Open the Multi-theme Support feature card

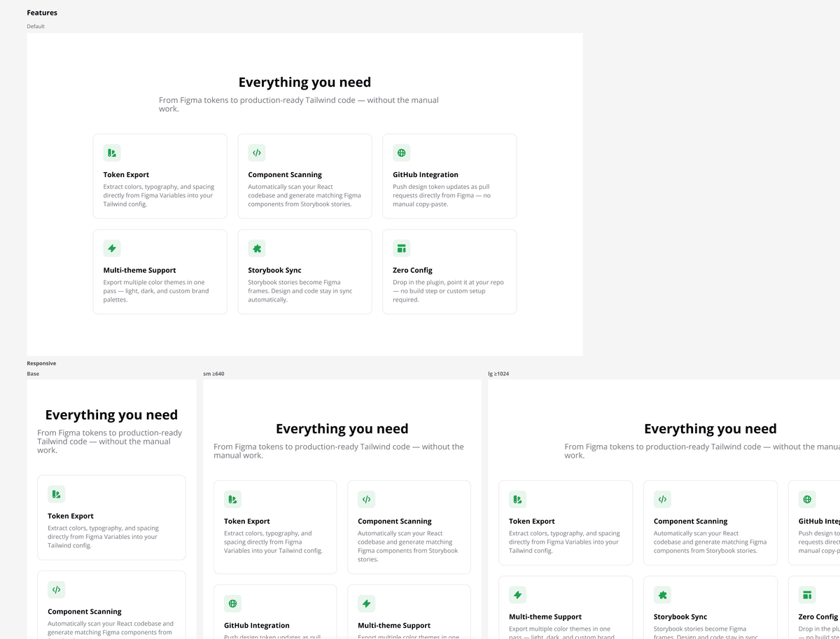pyautogui.click(x=160, y=272)
